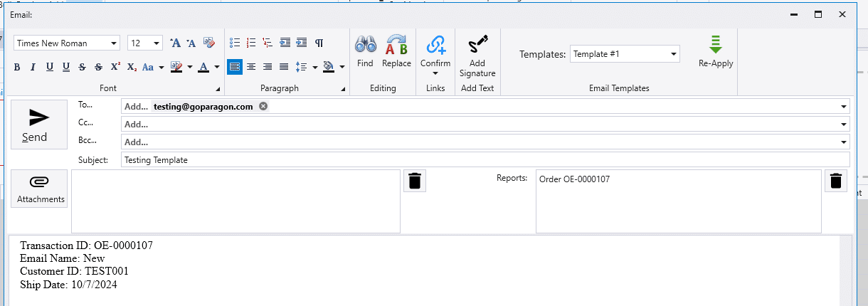Toggle Subscript formatting
868x306 pixels.
(132, 67)
